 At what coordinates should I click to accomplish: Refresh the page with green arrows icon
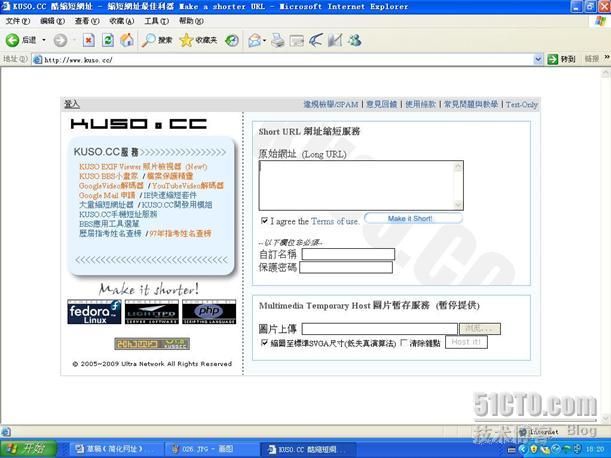tap(108, 40)
